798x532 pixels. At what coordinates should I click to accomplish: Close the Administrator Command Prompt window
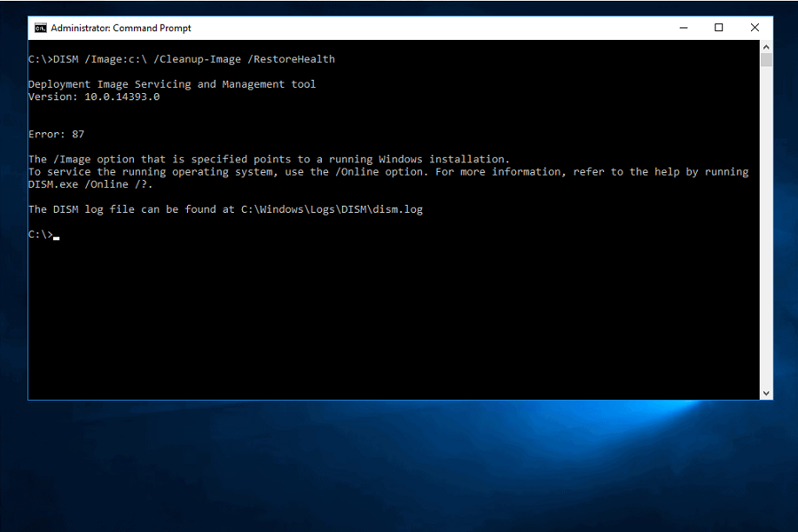click(x=755, y=27)
